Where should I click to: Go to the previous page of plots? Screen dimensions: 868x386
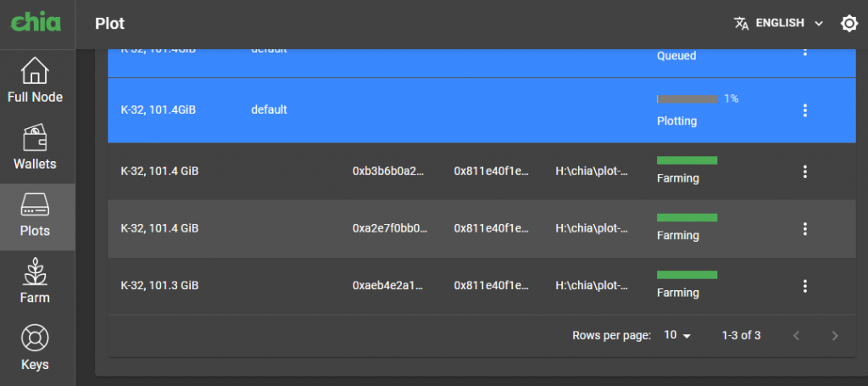796,336
